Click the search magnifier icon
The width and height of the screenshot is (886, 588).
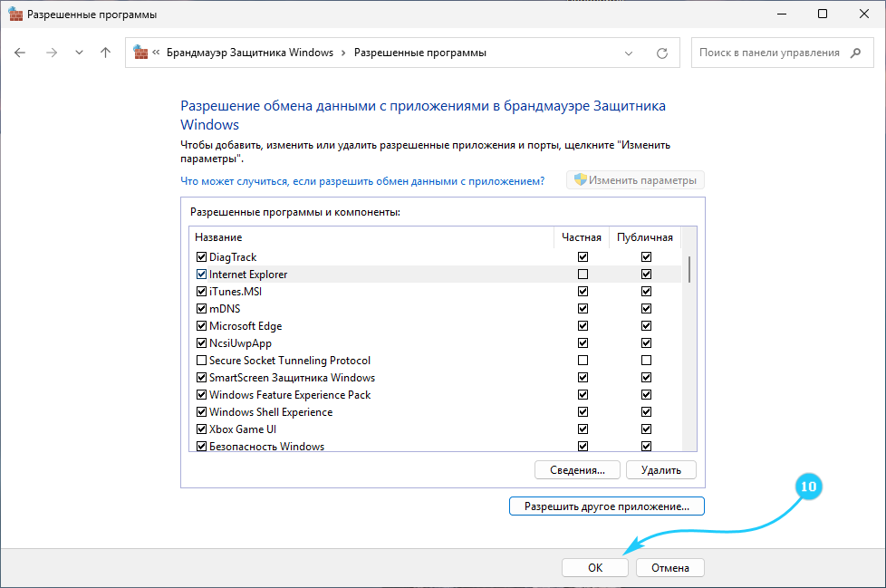coord(855,53)
